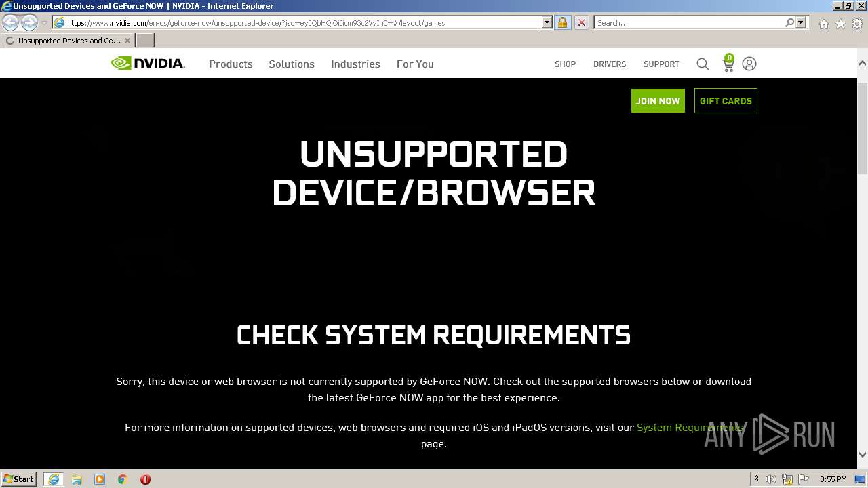
Task: Click the browser Forward arrow button
Action: click(29, 22)
